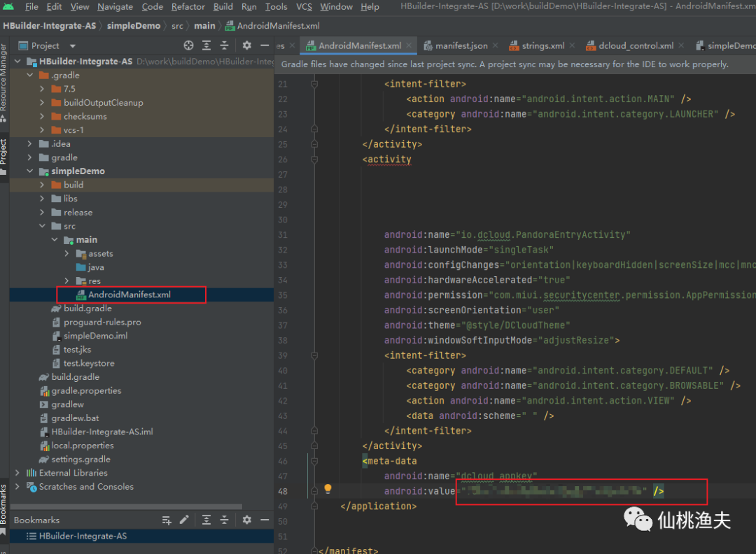Open the File menu
The width and height of the screenshot is (756, 554).
(31, 7)
